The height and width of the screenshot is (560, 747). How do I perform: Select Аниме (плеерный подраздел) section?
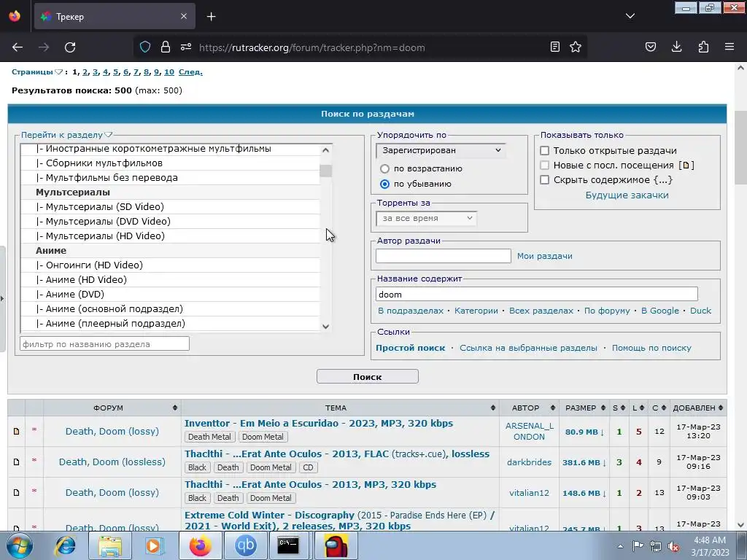coord(170,323)
